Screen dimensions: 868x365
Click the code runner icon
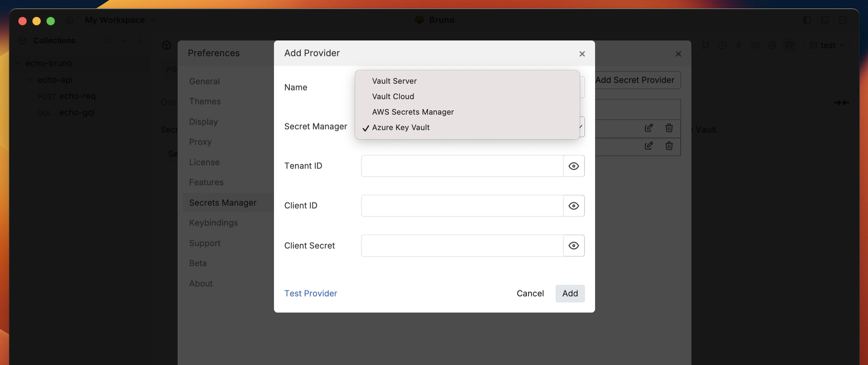tap(739, 45)
